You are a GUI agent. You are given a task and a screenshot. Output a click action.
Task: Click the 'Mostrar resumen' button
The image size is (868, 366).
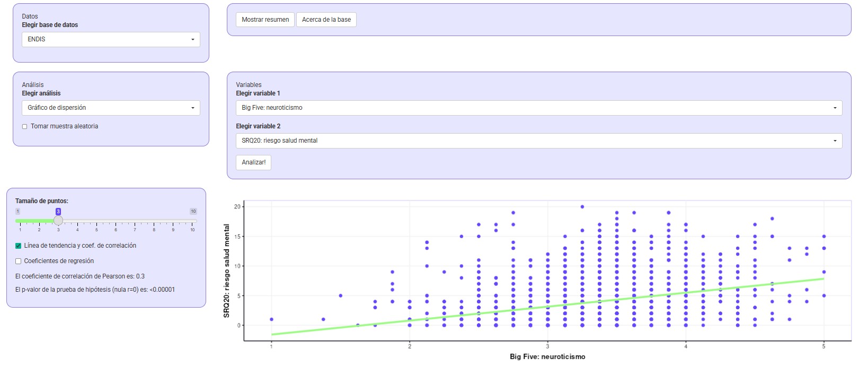(265, 20)
